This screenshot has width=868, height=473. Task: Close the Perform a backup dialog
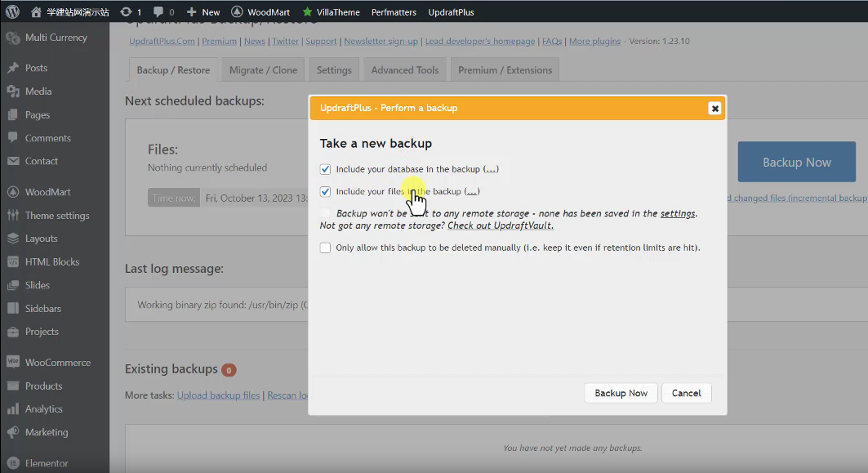click(x=714, y=108)
